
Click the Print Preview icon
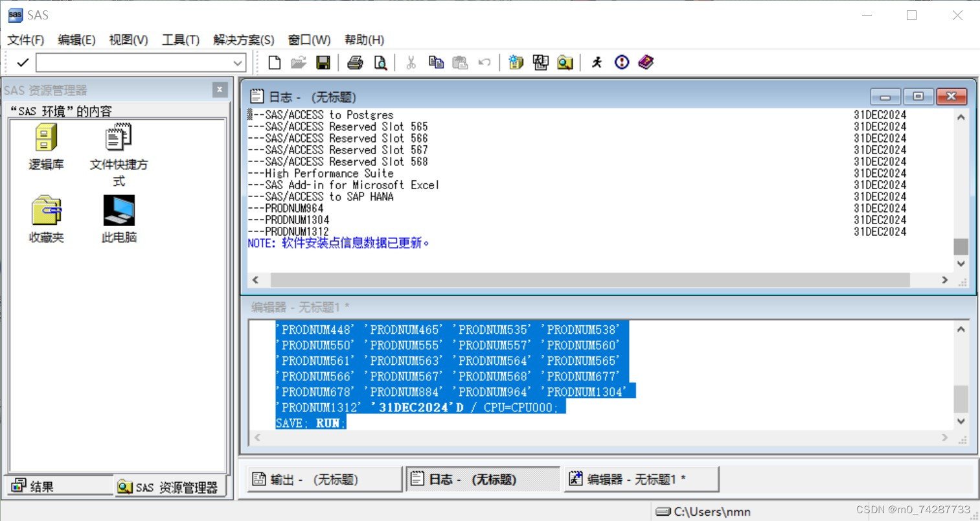380,62
